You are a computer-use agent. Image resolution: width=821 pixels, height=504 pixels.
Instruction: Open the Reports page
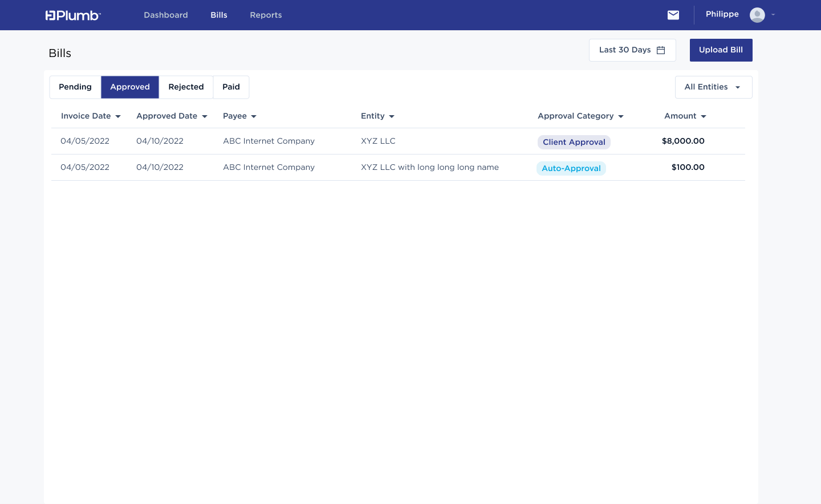click(266, 15)
